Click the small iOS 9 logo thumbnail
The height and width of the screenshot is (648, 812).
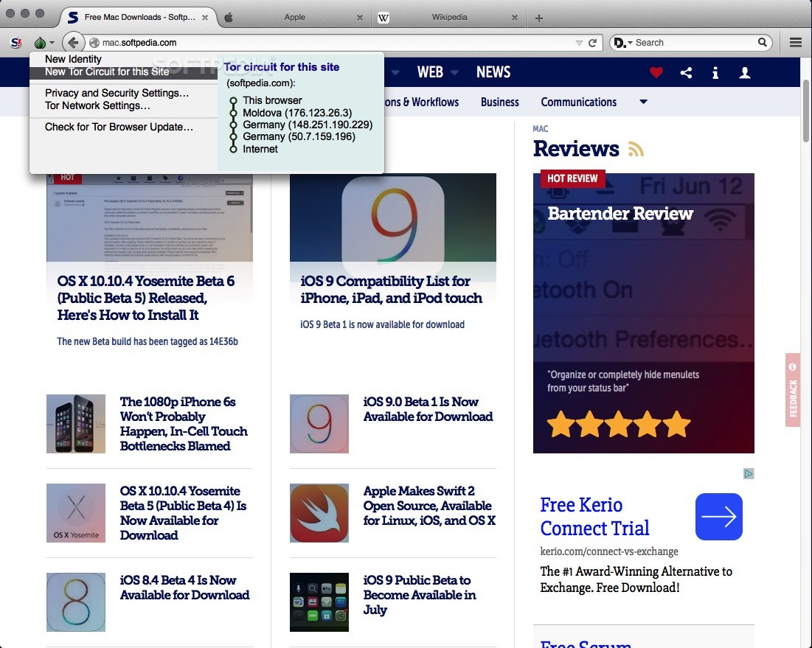(319, 424)
